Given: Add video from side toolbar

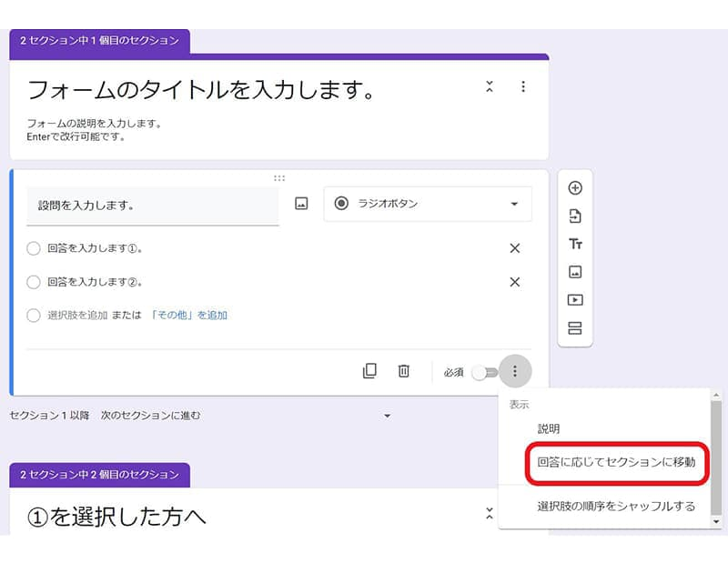Looking at the screenshot, I should pyautogui.click(x=575, y=300).
